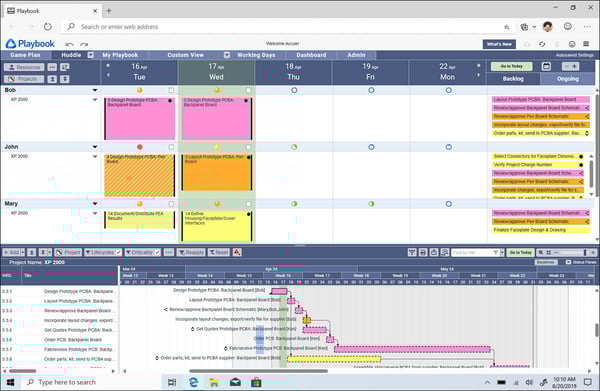This screenshot has height=391, width=600.
Task: Click the Resources button
Action: 24,67
